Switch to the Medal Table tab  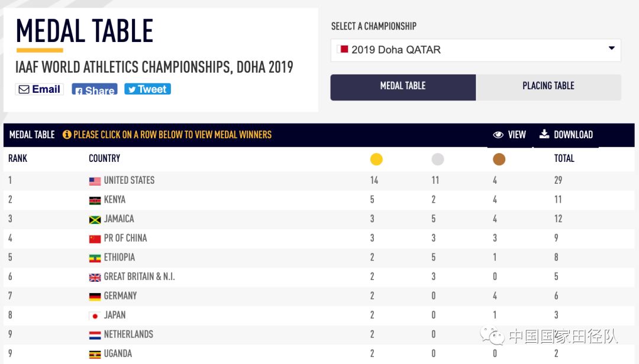pyautogui.click(x=403, y=87)
